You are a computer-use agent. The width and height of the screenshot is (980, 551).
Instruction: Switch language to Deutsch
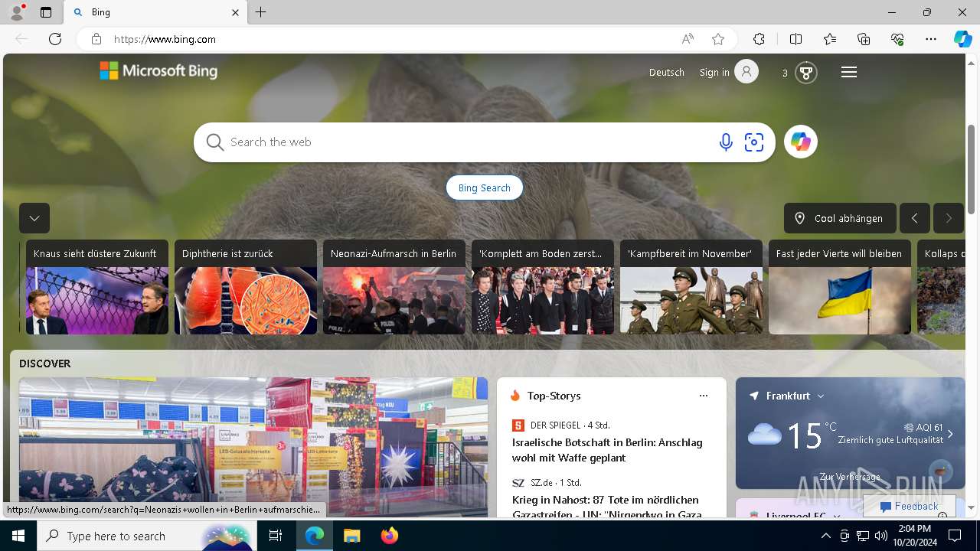point(667,72)
